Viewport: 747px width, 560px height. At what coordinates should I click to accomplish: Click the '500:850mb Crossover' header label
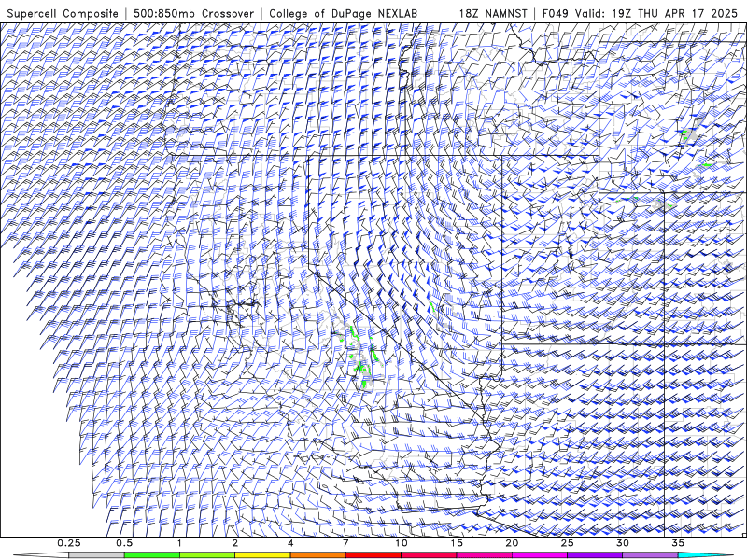(x=194, y=13)
